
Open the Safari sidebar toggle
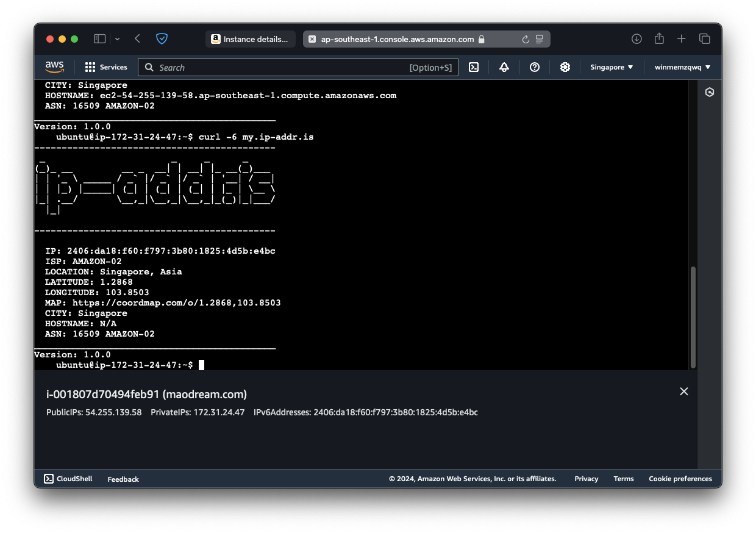[99, 39]
